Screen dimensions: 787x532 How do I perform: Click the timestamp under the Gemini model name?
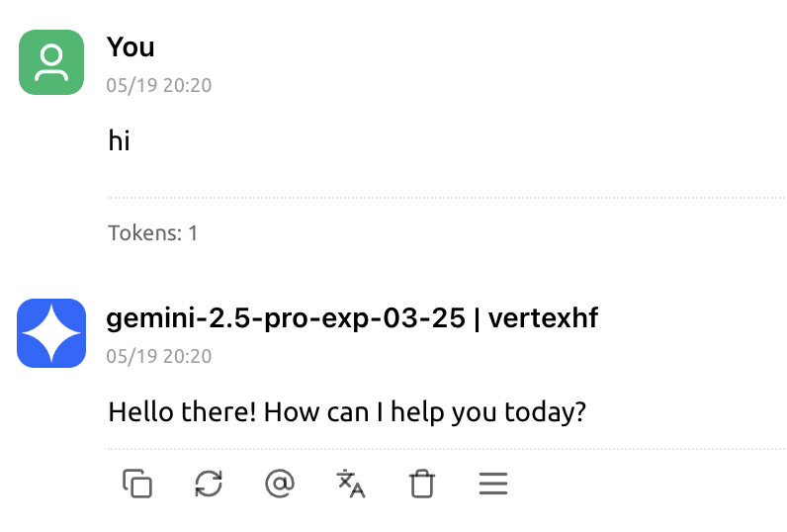coord(159,356)
